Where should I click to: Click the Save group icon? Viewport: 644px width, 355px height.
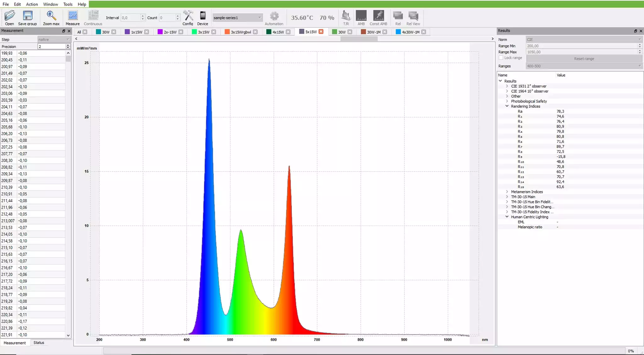(x=27, y=16)
